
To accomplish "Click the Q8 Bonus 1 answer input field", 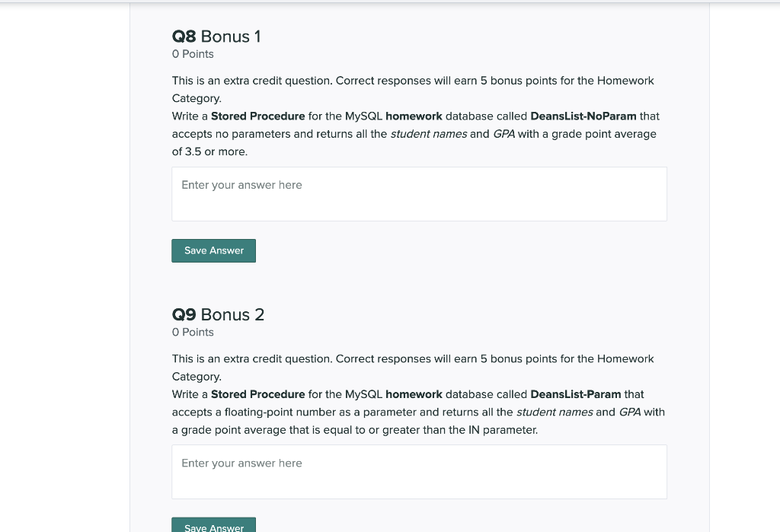I will [x=419, y=193].
